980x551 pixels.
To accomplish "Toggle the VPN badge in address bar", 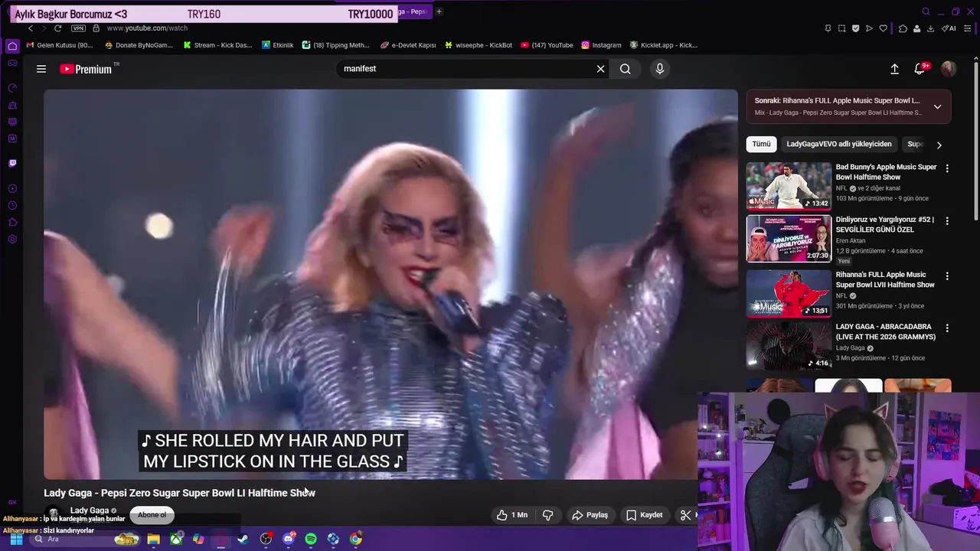I will tap(79, 28).
